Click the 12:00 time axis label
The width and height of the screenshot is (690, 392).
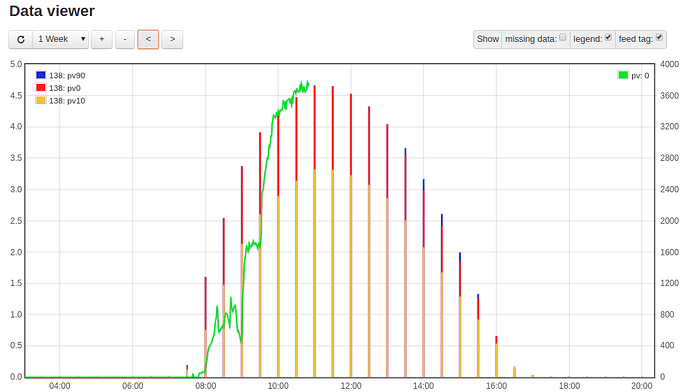click(x=351, y=386)
